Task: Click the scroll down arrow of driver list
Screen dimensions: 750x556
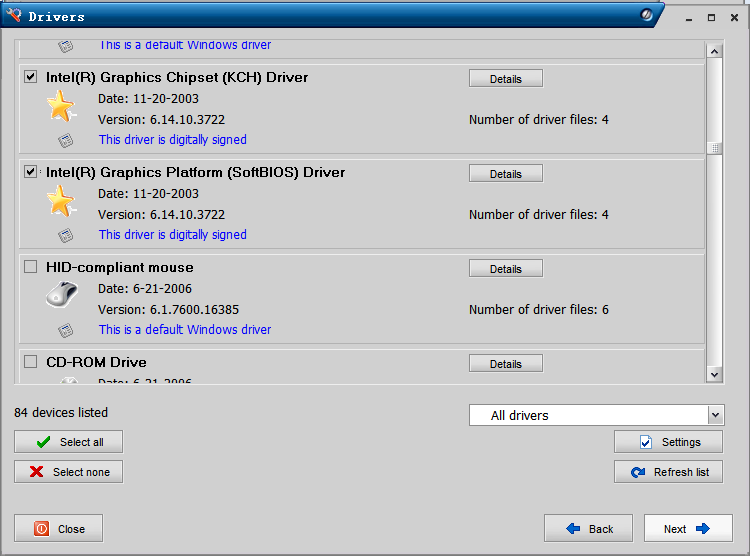Action: coord(715,375)
